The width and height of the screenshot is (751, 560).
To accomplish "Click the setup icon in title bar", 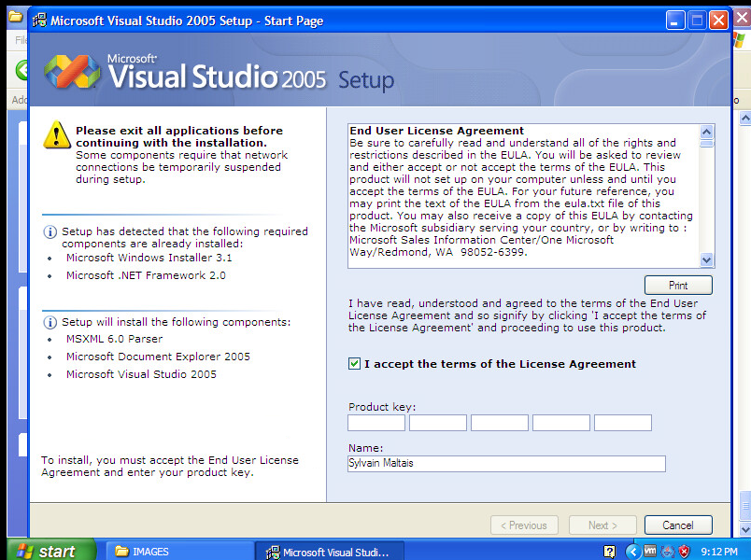I will click(x=39, y=21).
